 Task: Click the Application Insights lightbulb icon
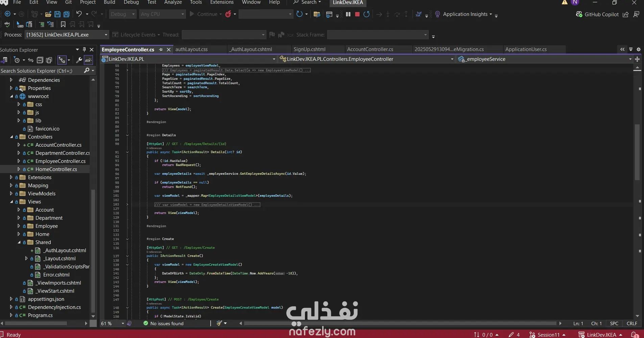(437, 14)
